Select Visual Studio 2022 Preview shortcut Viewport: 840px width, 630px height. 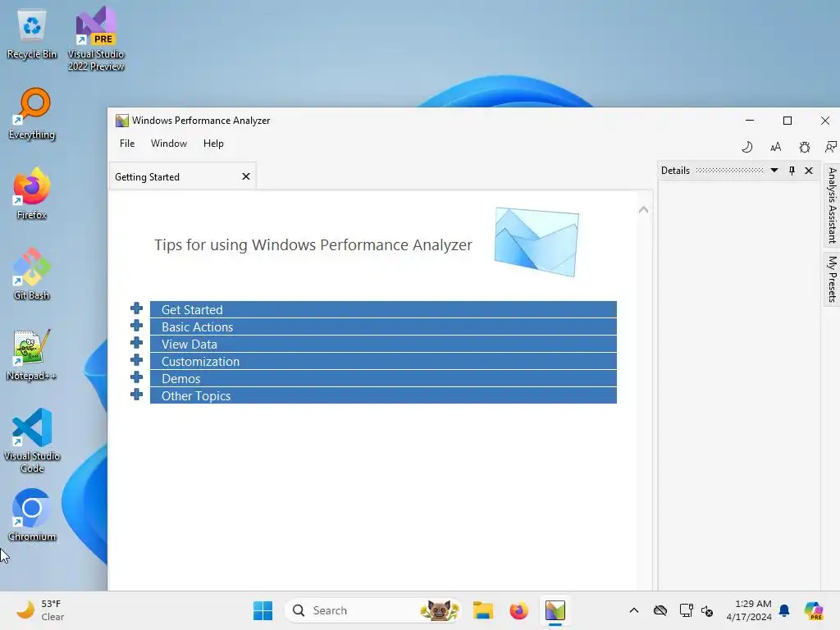pyautogui.click(x=96, y=39)
